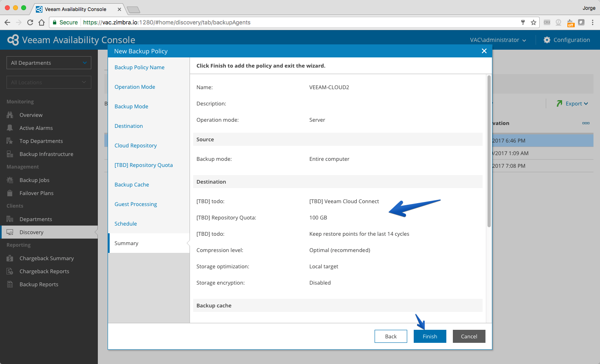Open Backup Jobs in the sidebar
This screenshot has width=600, height=364.
tap(34, 180)
